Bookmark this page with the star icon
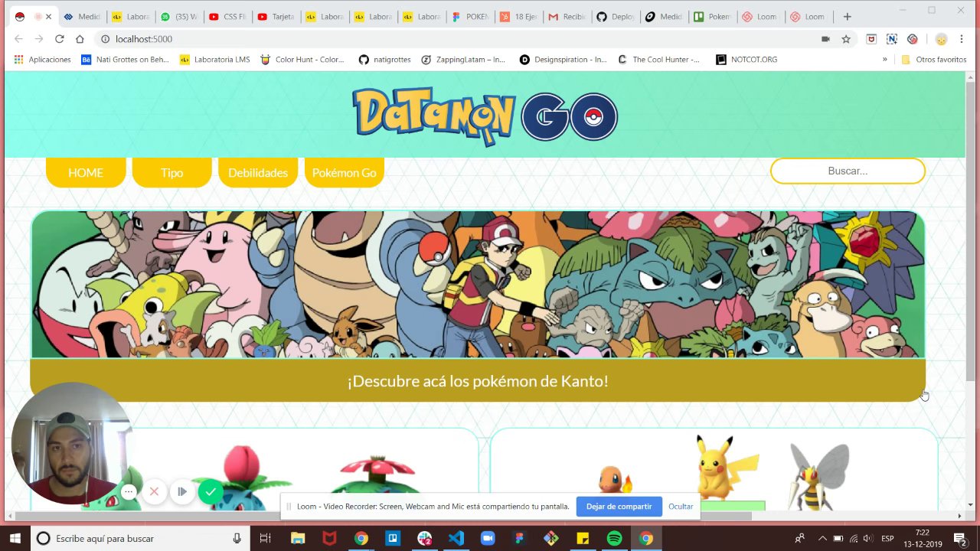This screenshot has height=551, width=980. (x=846, y=39)
